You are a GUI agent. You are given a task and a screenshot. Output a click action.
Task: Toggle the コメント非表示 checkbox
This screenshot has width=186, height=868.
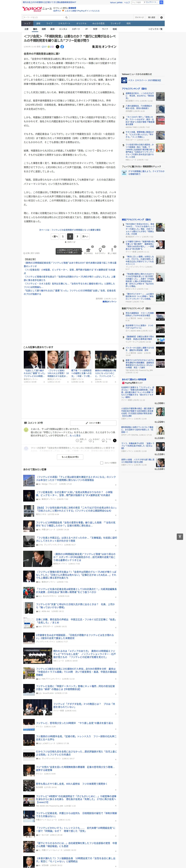[x=102, y=463]
